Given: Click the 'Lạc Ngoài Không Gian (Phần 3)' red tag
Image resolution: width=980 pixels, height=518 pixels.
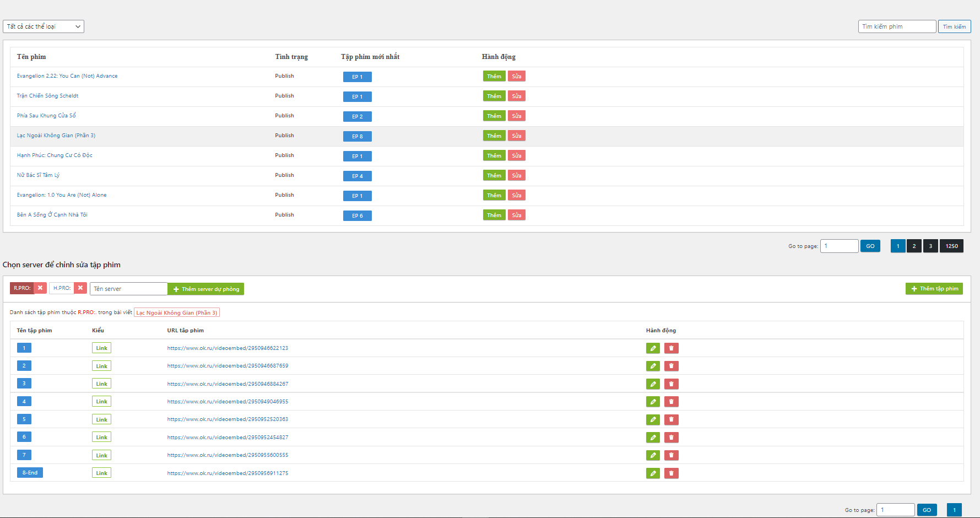Looking at the screenshot, I should pyautogui.click(x=177, y=312).
